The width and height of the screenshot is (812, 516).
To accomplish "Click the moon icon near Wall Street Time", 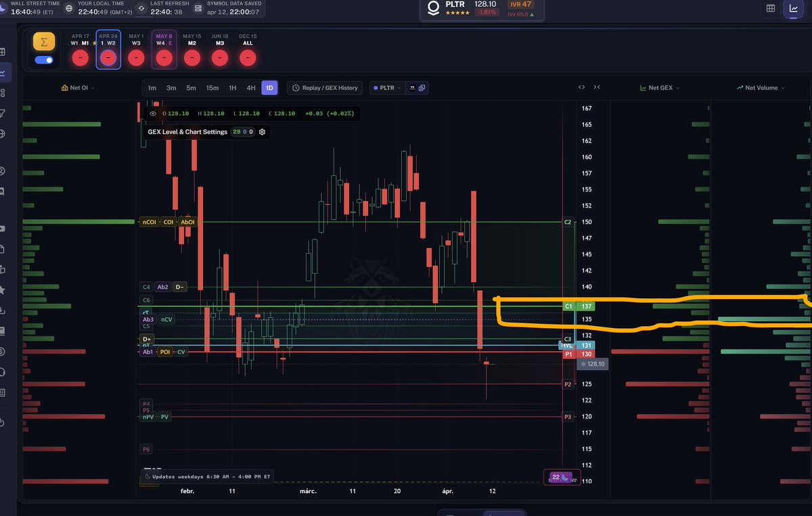I will [3, 9].
